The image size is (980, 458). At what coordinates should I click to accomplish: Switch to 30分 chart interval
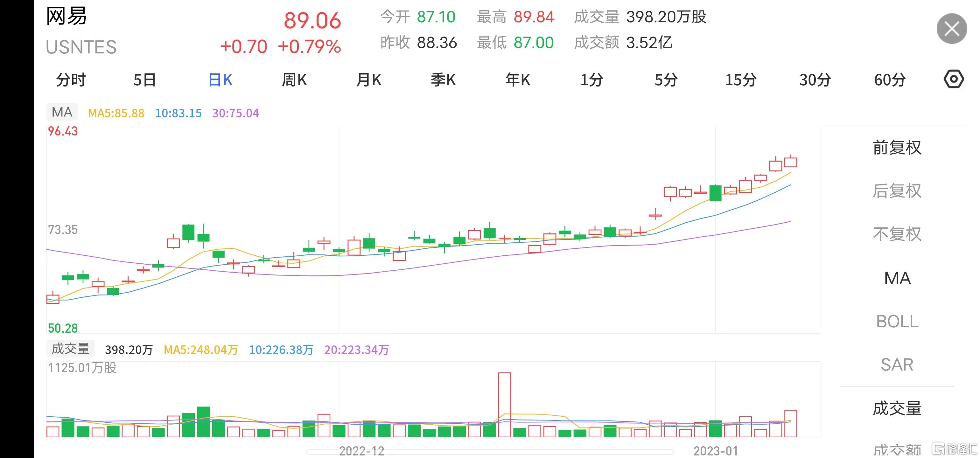pyautogui.click(x=815, y=80)
